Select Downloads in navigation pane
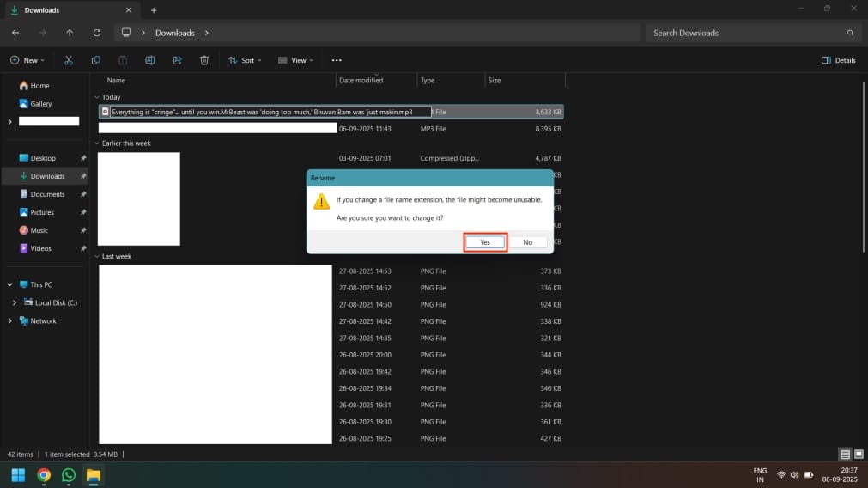The width and height of the screenshot is (868, 488). (x=45, y=176)
